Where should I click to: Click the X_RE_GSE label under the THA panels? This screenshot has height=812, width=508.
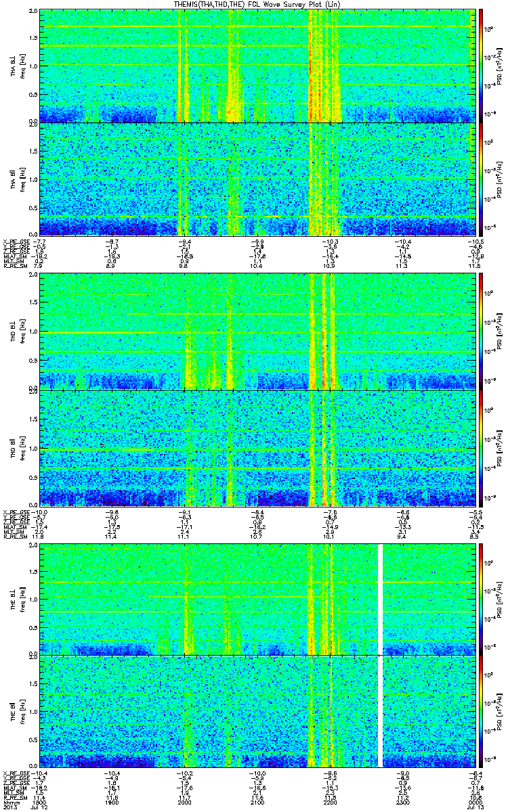pos(16,241)
